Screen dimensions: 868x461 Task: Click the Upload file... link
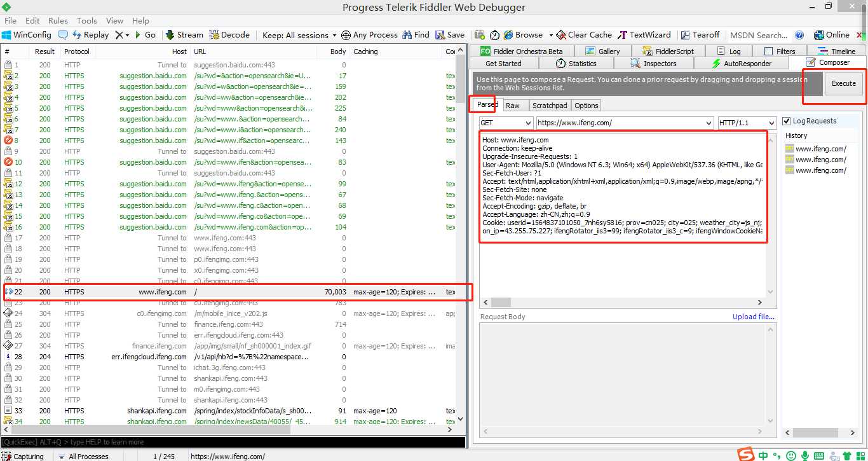point(754,317)
